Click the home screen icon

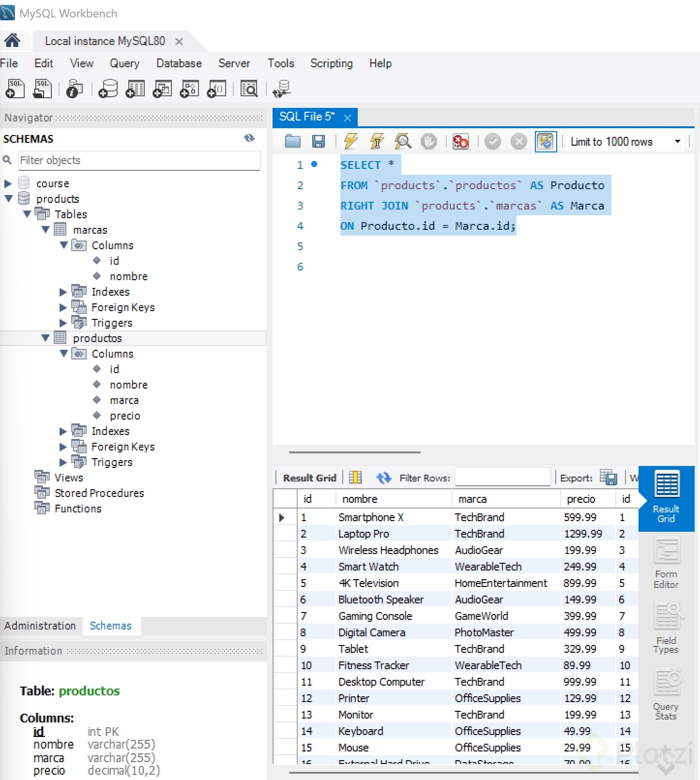click(12, 41)
